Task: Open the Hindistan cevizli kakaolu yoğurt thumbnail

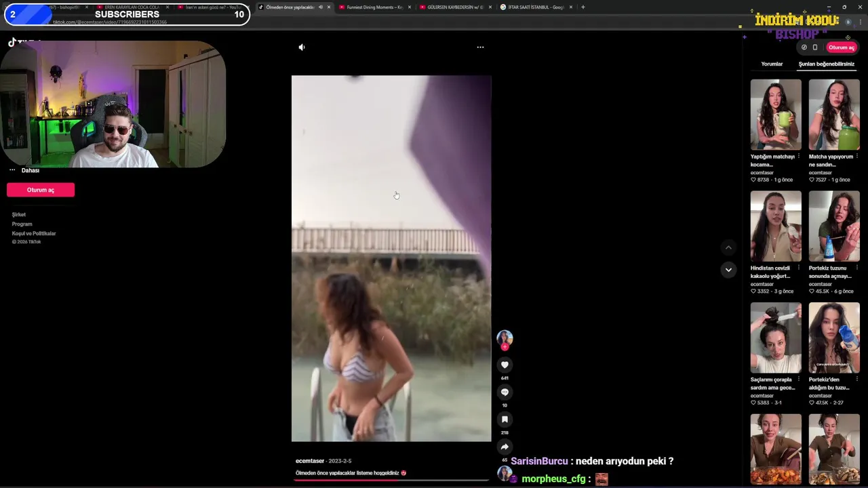Action: [776, 226]
